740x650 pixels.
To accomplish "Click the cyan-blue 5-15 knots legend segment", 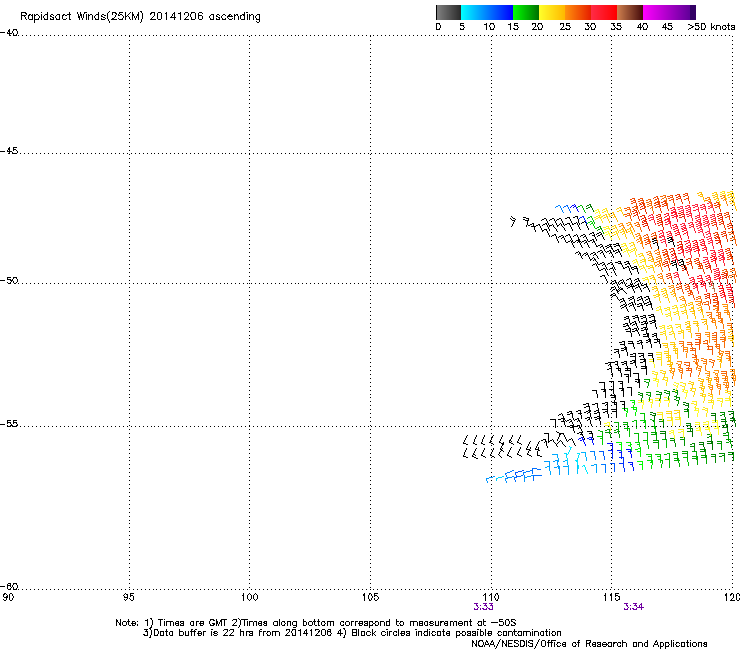I will point(487,12).
